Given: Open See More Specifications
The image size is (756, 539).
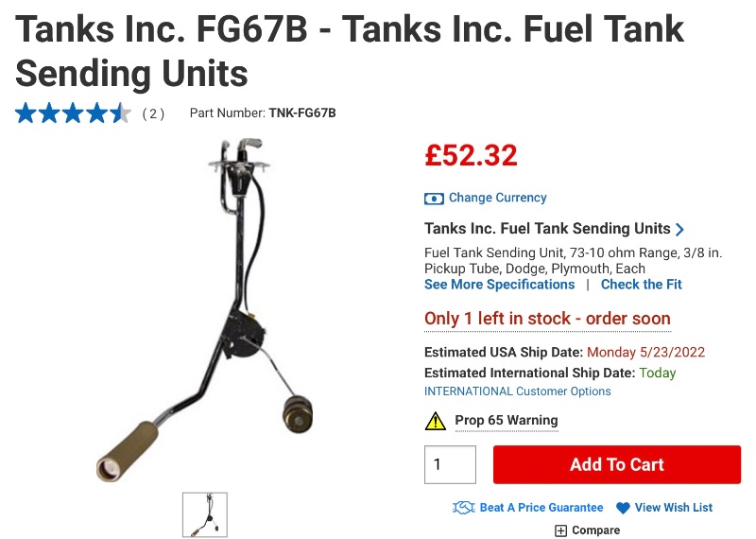Looking at the screenshot, I should pos(499,285).
